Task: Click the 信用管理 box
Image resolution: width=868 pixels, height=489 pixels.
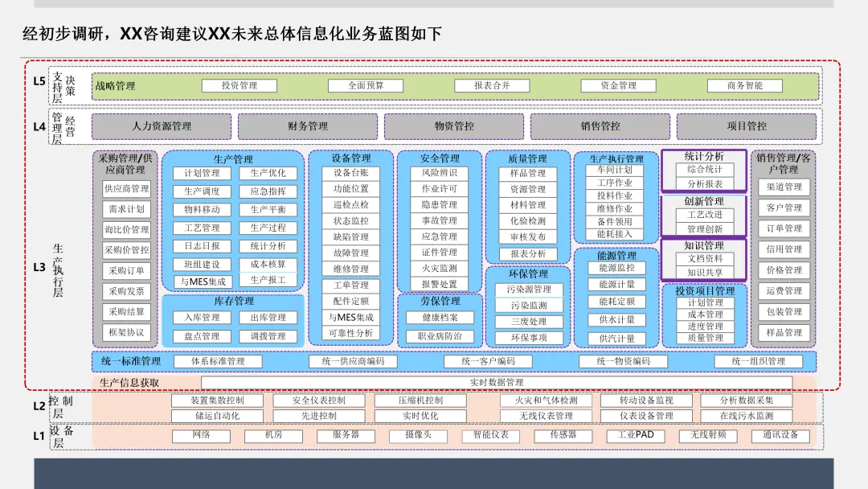Action: (x=784, y=249)
